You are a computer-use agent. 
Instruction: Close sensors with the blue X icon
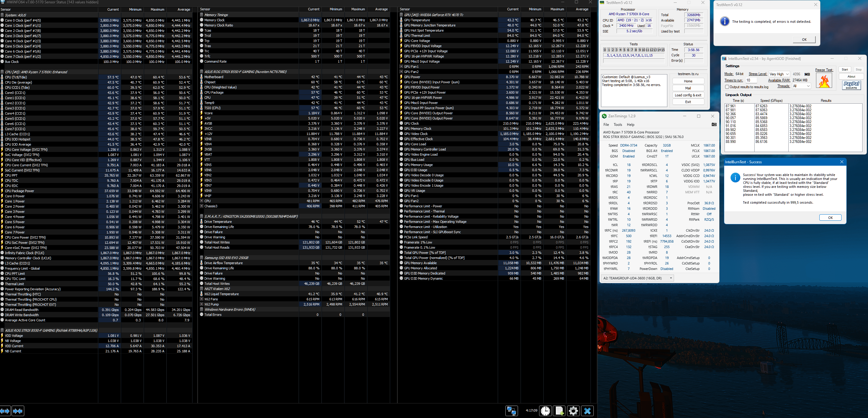coord(587,411)
